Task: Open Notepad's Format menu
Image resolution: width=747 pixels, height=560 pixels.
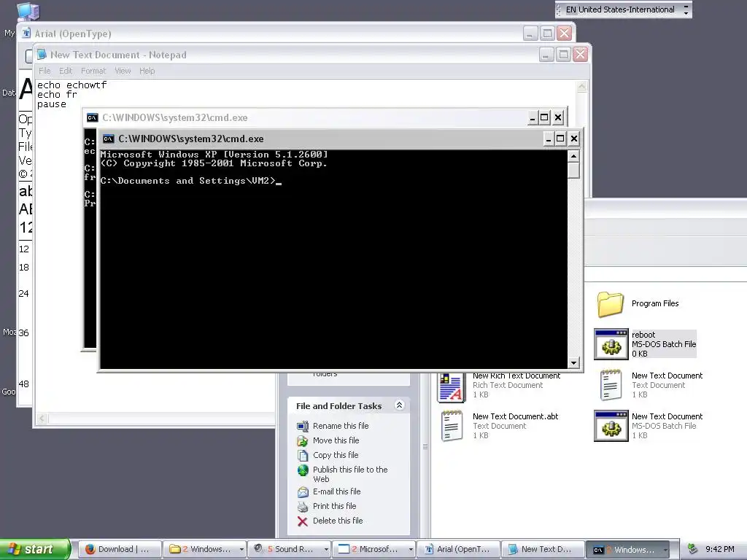Action: pyautogui.click(x=93, y=71)
